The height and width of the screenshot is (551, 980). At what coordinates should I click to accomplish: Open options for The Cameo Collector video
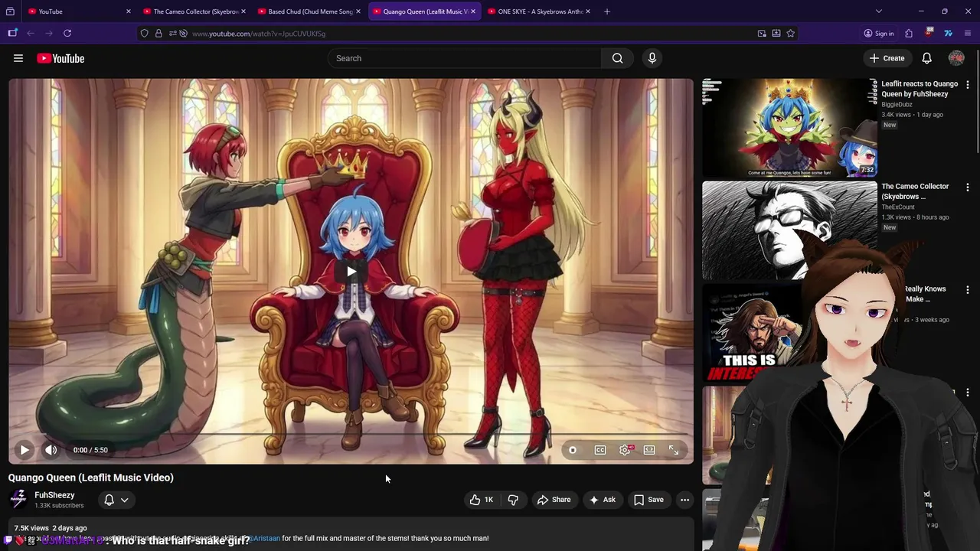(x=968, y=187)
